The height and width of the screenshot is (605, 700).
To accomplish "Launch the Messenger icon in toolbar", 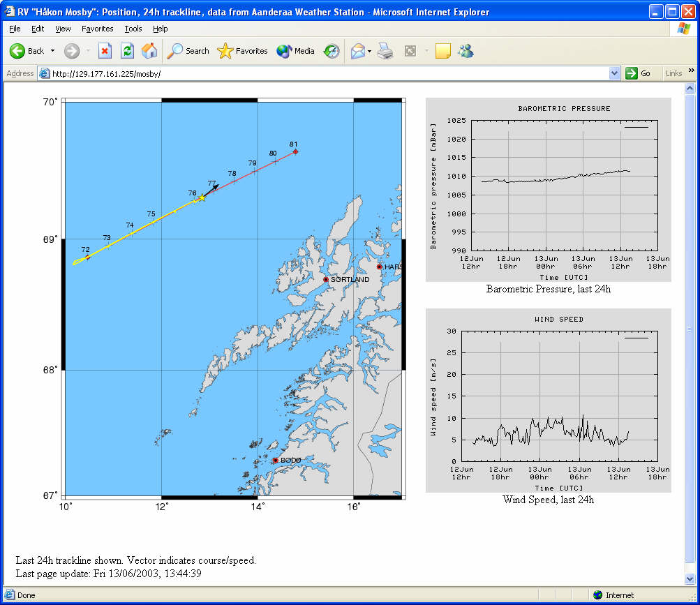I will (x=466, y=51).
